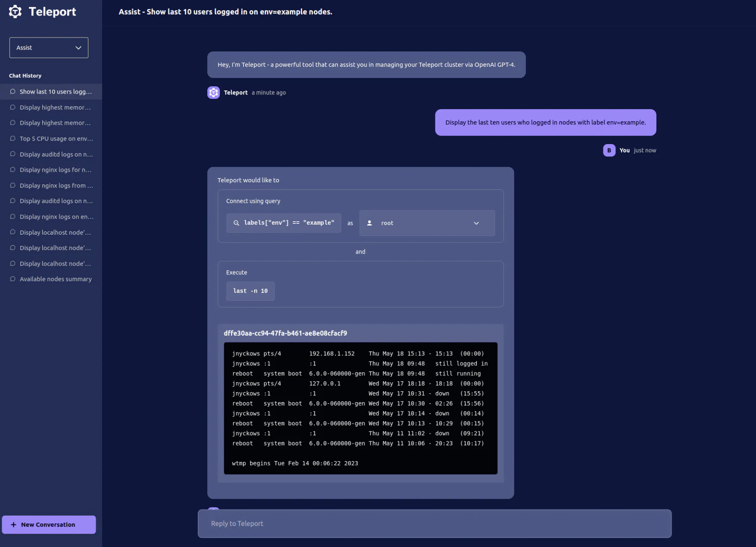Click the 'Connect using query' label
The image size is (756, 547).
253,201
